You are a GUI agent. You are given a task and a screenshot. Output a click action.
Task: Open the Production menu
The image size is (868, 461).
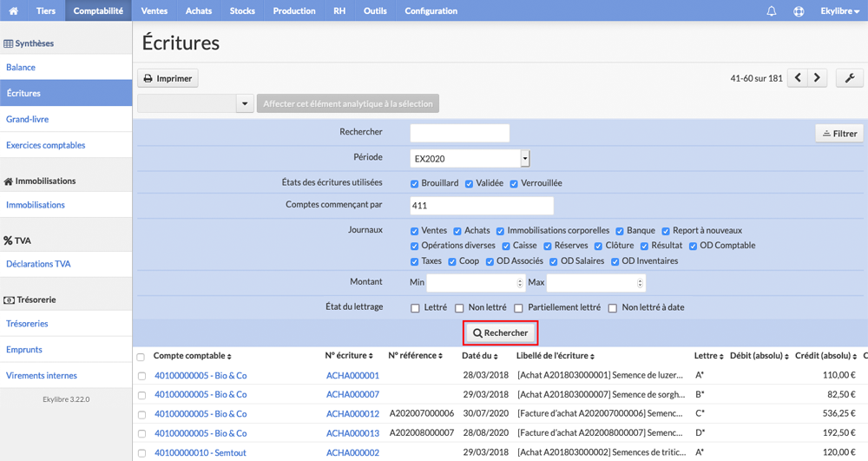point(294,10)
